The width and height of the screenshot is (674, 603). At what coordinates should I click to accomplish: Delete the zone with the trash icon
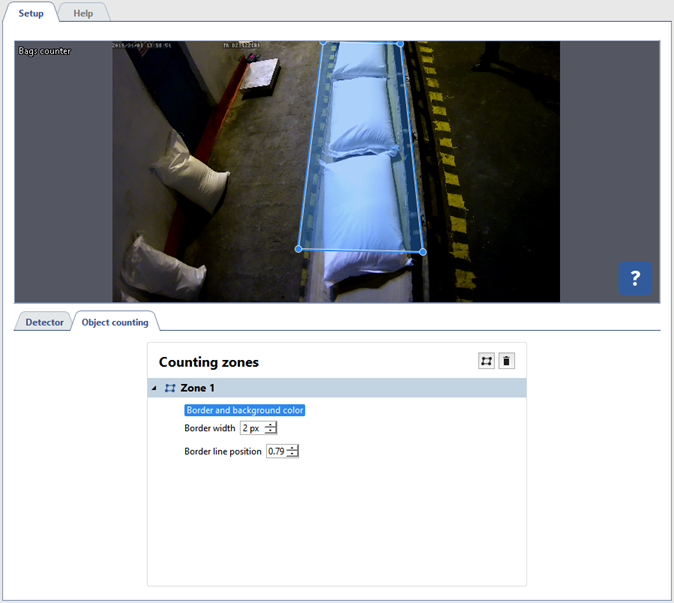pos(507,361)
